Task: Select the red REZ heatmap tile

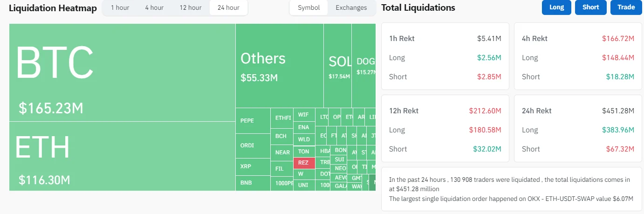Action: pos(304,163)
